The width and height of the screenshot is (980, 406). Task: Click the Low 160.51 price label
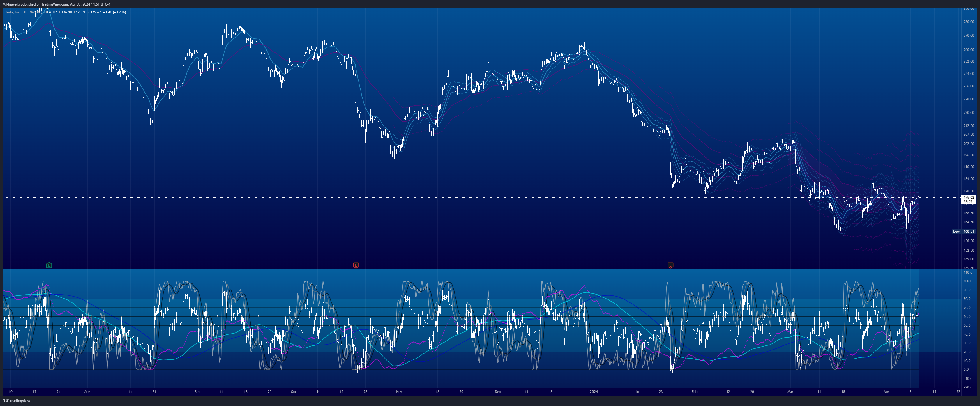pos(964,231)
